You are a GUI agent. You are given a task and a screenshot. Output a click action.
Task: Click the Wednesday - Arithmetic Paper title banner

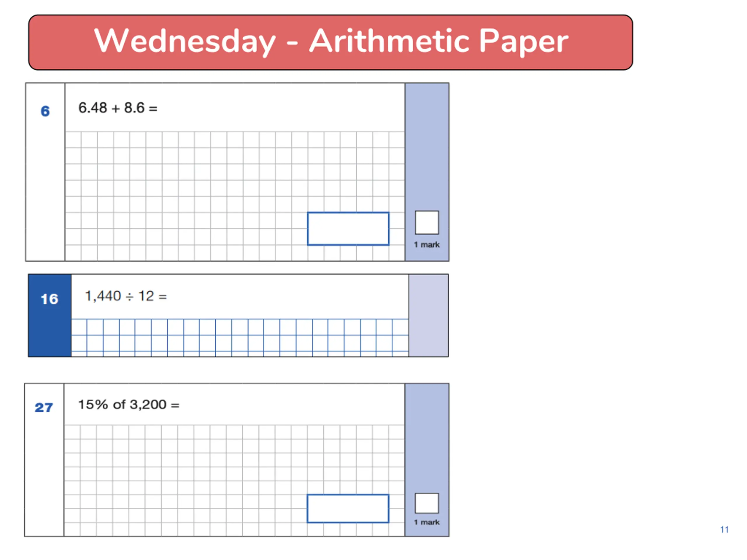pos(330,42)
